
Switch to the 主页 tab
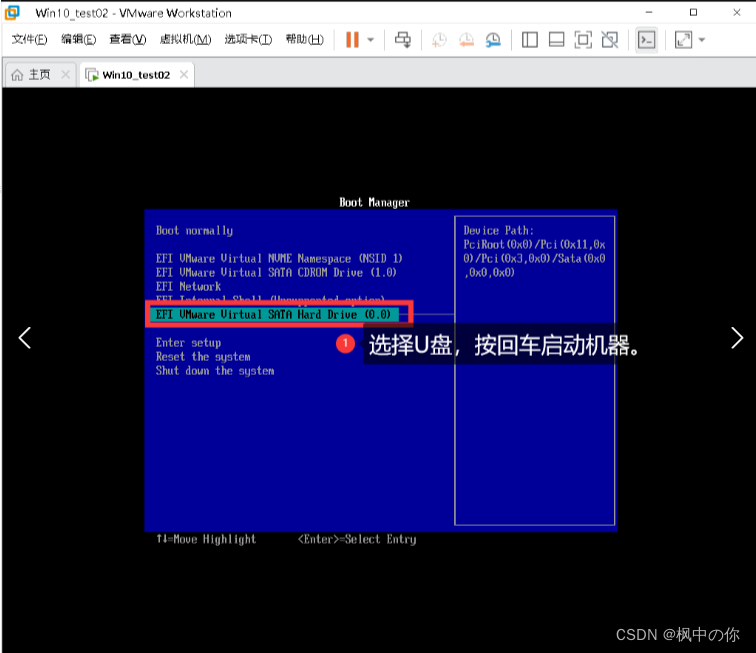click(x=40, y=75)
